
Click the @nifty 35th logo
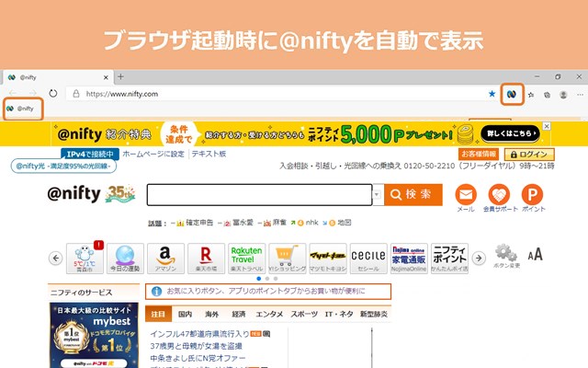(x=91, y=194)
